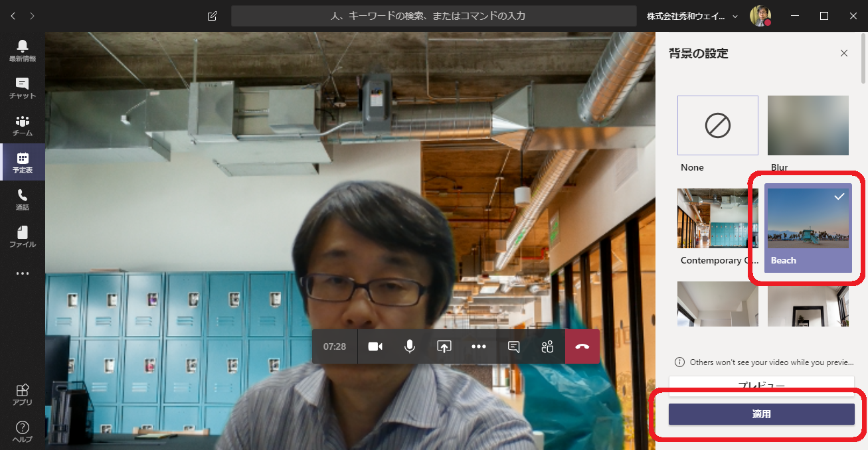Open the Activity (最新情報) feed icon
The height and width of the screenshot is (450, 868).
tap(23, 50)
